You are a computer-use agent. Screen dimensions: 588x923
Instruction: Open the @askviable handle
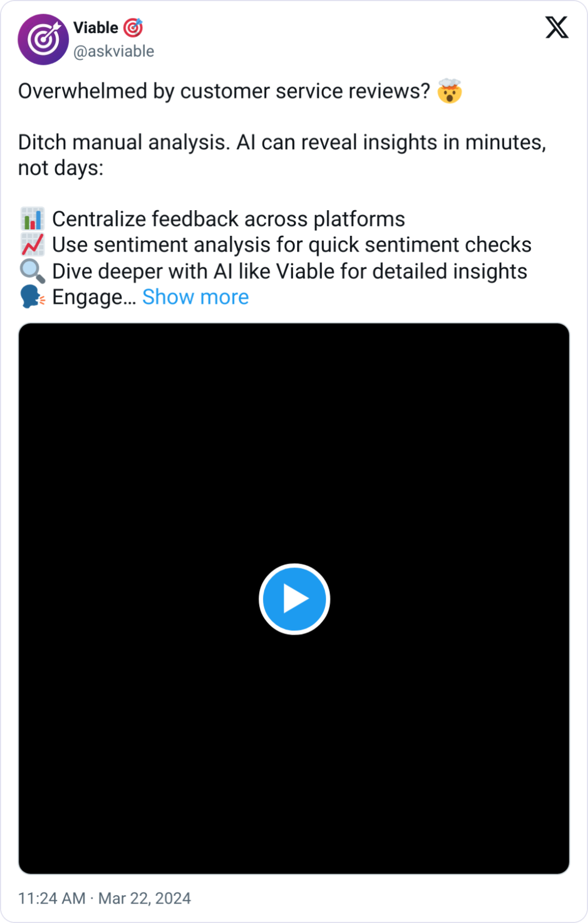pyautogui.click(x=114, y=51)
